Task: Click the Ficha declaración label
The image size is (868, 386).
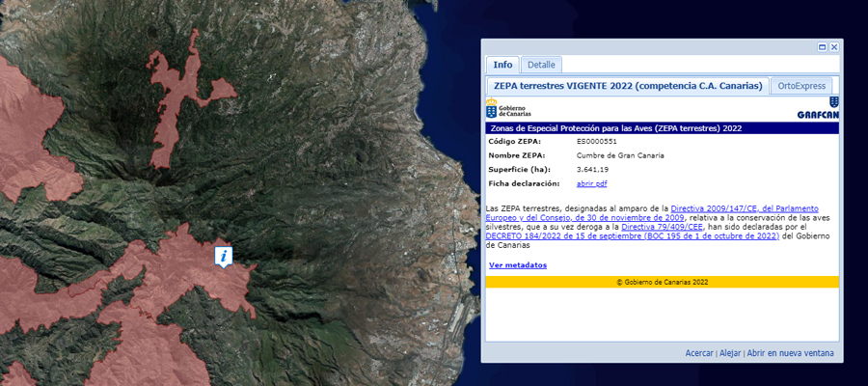Action: [525, 184]
